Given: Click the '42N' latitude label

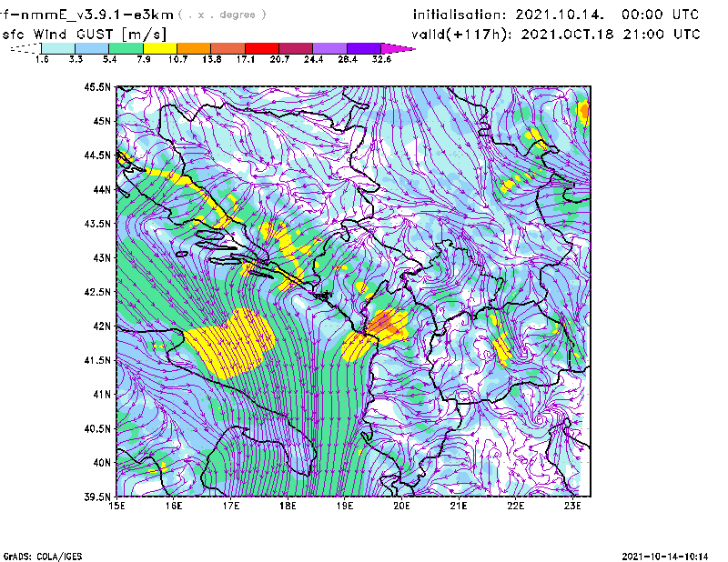Looking at the screenshot, I should (102, 326).
